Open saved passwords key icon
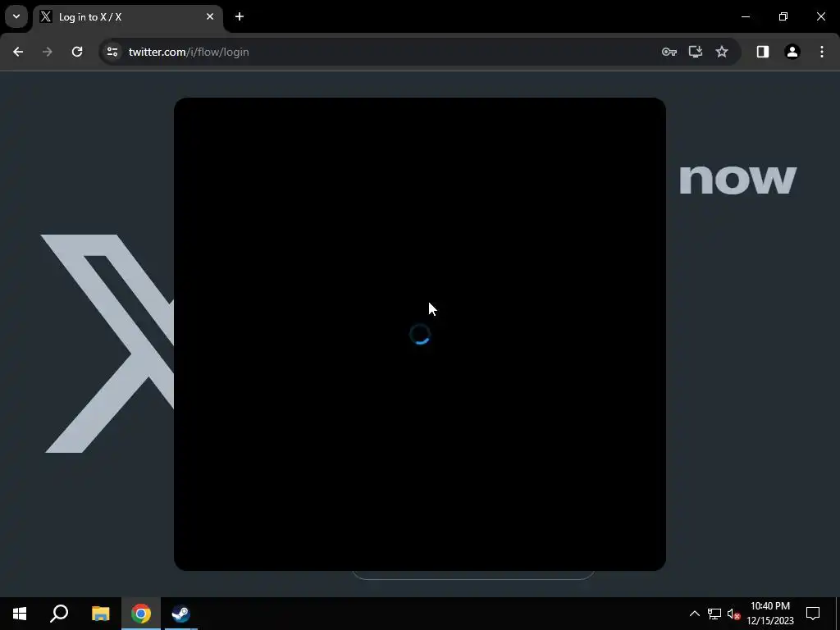 click(669, 52)
